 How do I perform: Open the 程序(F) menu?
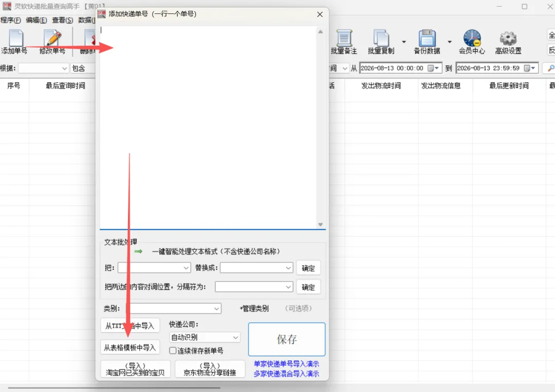[11, 20]
